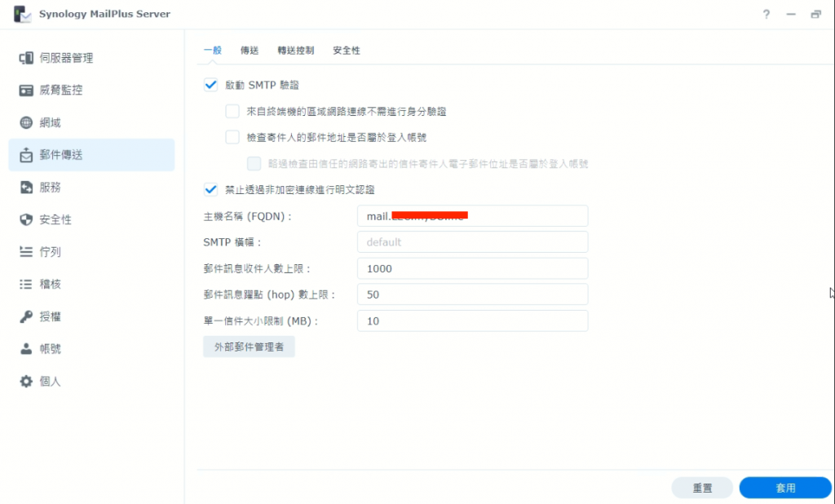Click the 服務 service icon
The height and width of the screenshot is (504, 835).
tap(26, 188)
